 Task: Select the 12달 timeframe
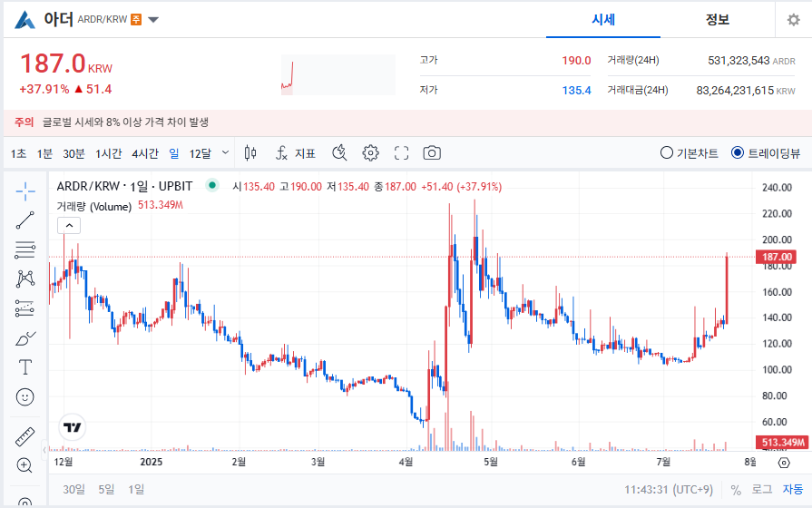pos(201,153)
